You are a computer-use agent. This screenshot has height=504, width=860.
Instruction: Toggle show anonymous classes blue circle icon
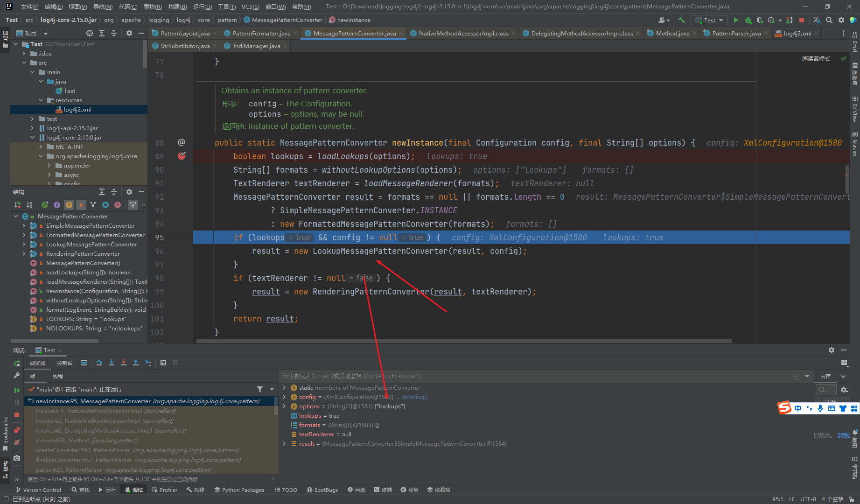tap(105, 204)
